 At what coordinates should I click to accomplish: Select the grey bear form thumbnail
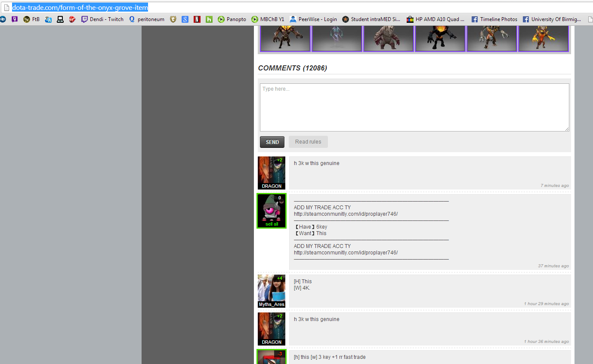pos(389,39)
